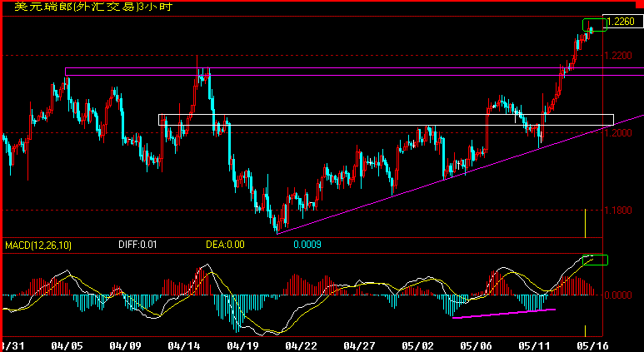Click the 05/02 date label
This screenshot has width=644, height=352.
coord(418,346)
